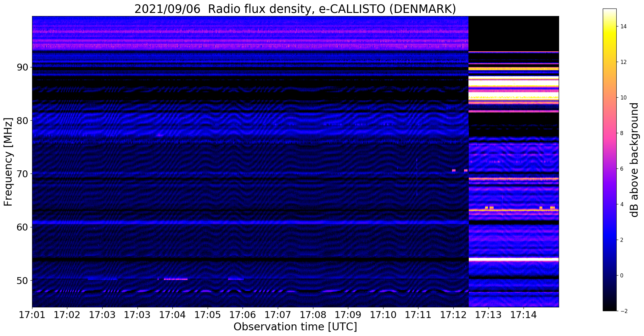Click the x-axis tick label '17:07'
644x336 pixels.
pos(278,315)
